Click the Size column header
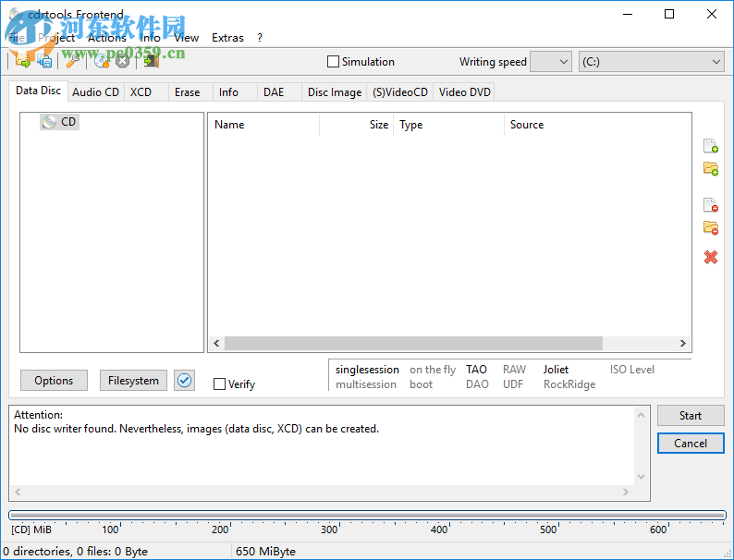734x560 pixels. 357,125
